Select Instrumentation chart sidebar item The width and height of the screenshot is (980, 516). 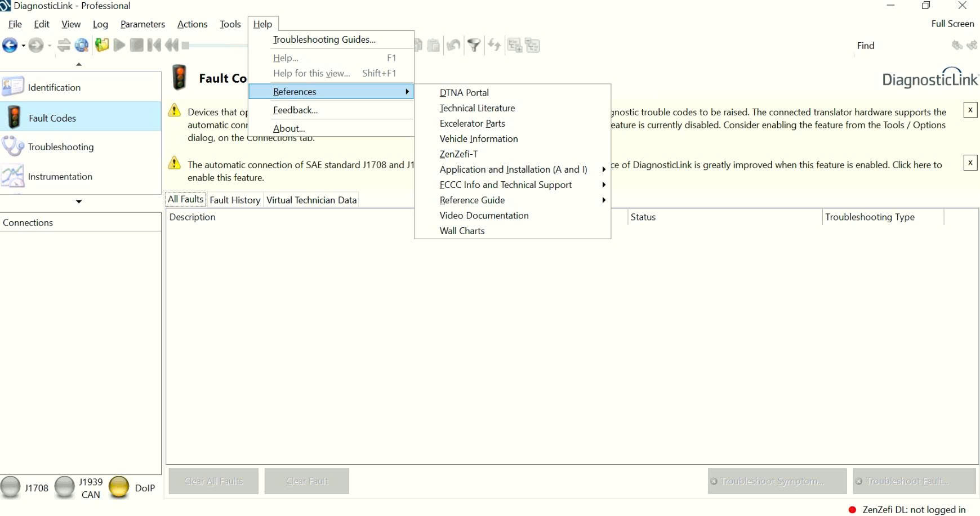coord(81,176)
